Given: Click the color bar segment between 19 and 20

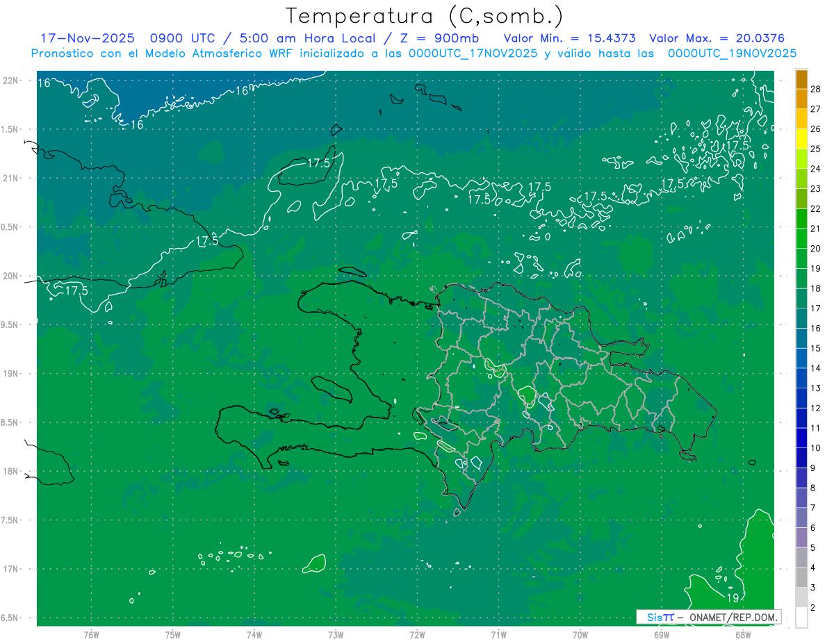Looking at the screenshot, I should 802,259.
